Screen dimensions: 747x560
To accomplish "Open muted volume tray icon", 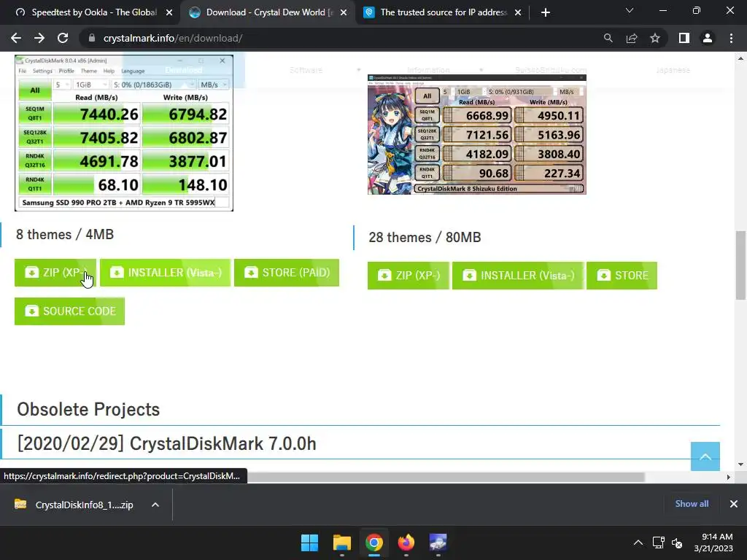I will 677,542.
